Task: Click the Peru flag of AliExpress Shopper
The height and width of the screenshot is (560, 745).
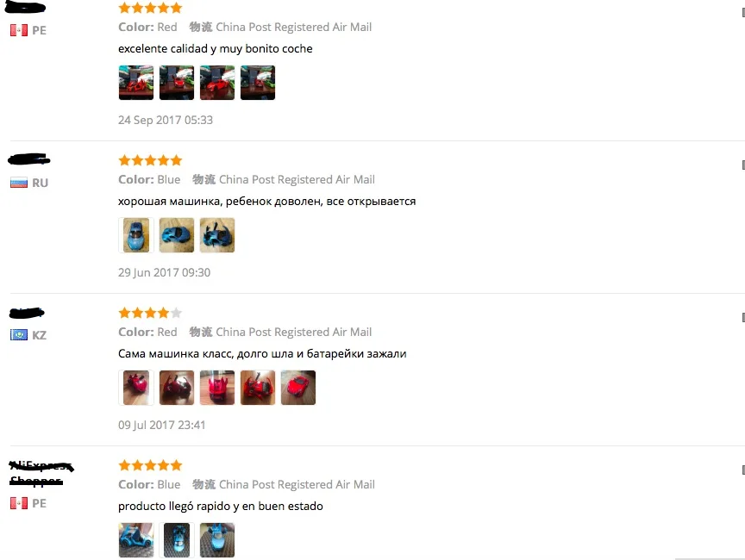Action: 18,503
